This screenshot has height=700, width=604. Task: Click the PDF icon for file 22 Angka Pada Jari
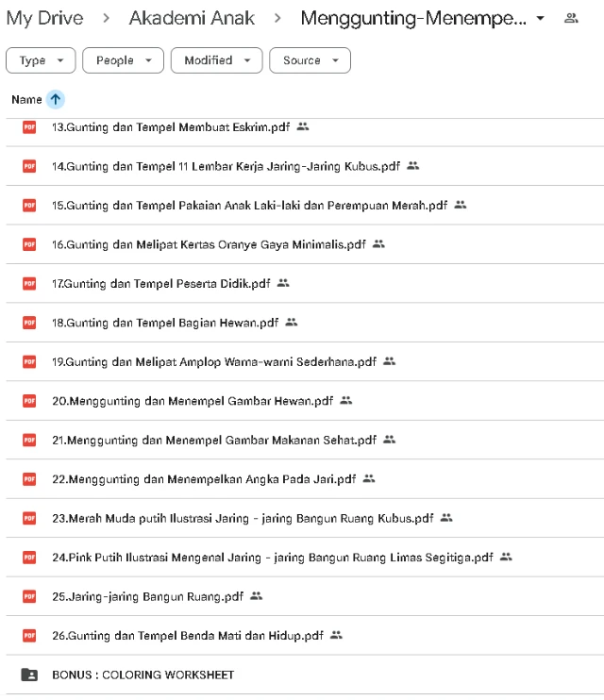(x=29, y=479)
